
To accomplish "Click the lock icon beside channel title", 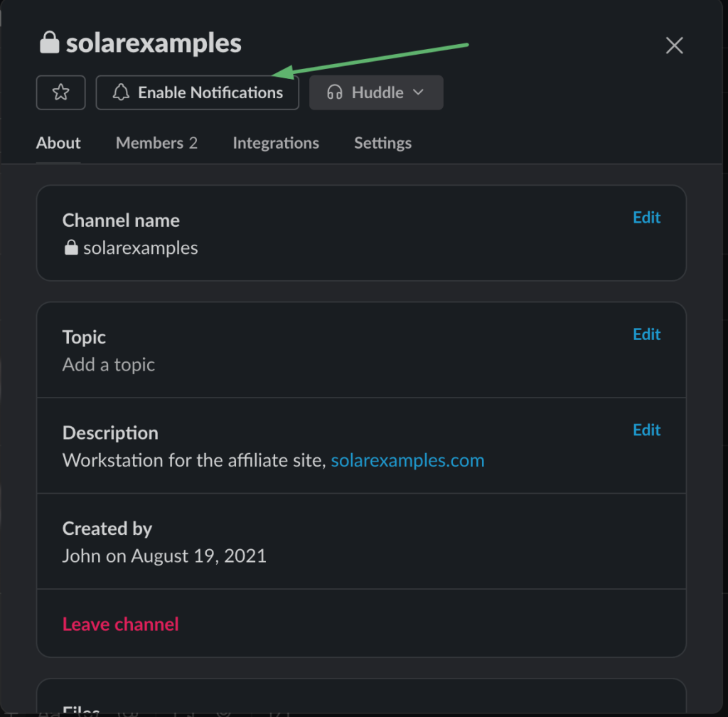I will click(49, 43).
